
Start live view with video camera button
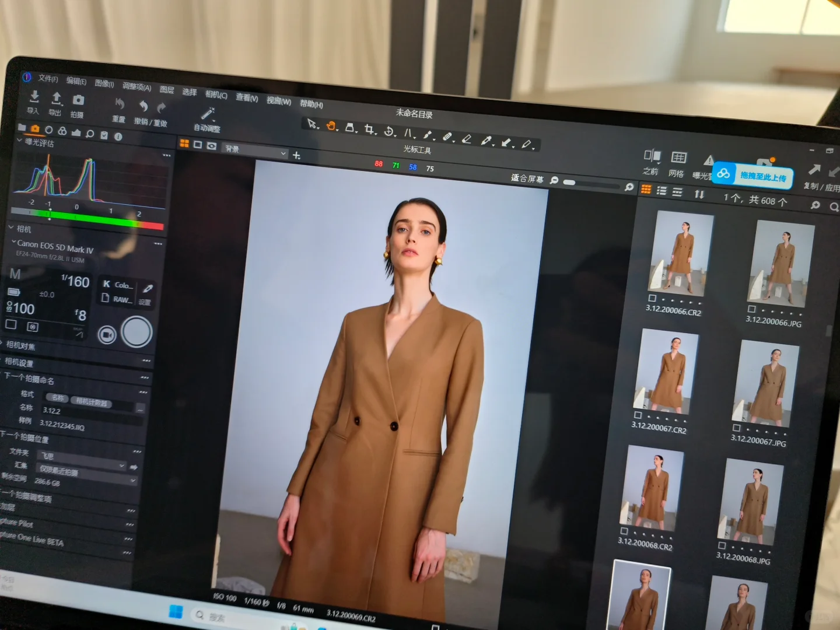[107, 334]
